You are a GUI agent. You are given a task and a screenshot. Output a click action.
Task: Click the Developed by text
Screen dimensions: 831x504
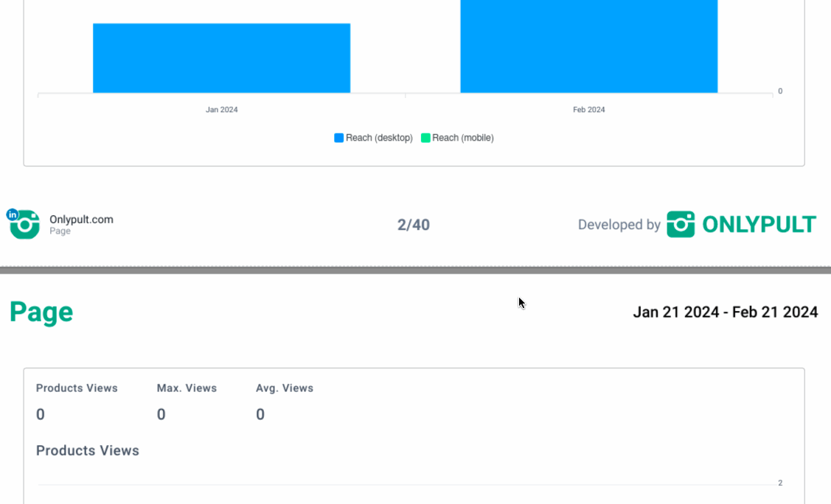[619, 225]
